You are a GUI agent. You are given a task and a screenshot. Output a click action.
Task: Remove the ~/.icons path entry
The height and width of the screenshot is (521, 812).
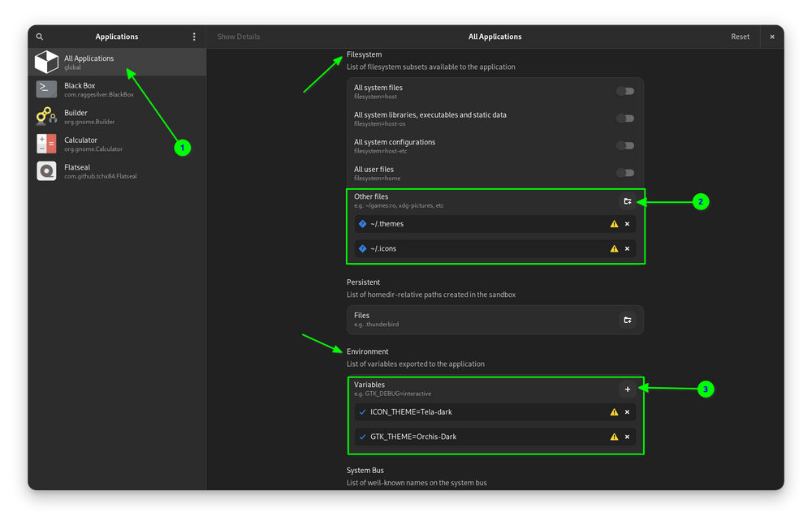[x=627, y=248]
